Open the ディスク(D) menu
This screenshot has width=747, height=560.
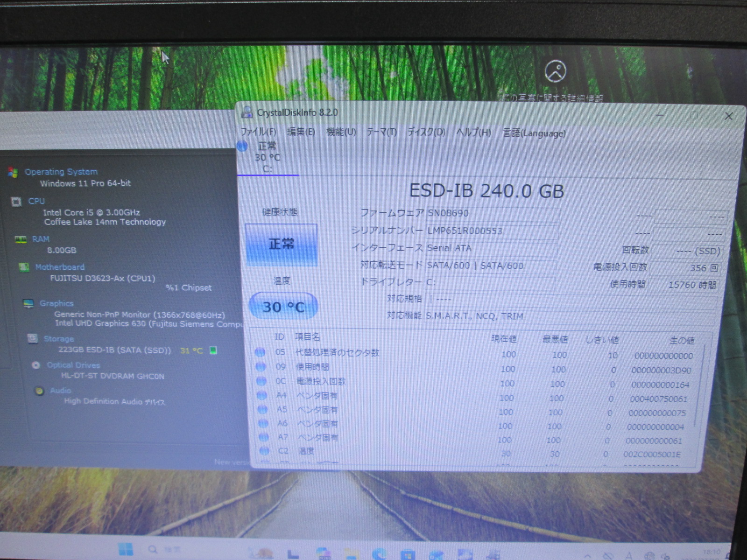(x=426, y=133)
